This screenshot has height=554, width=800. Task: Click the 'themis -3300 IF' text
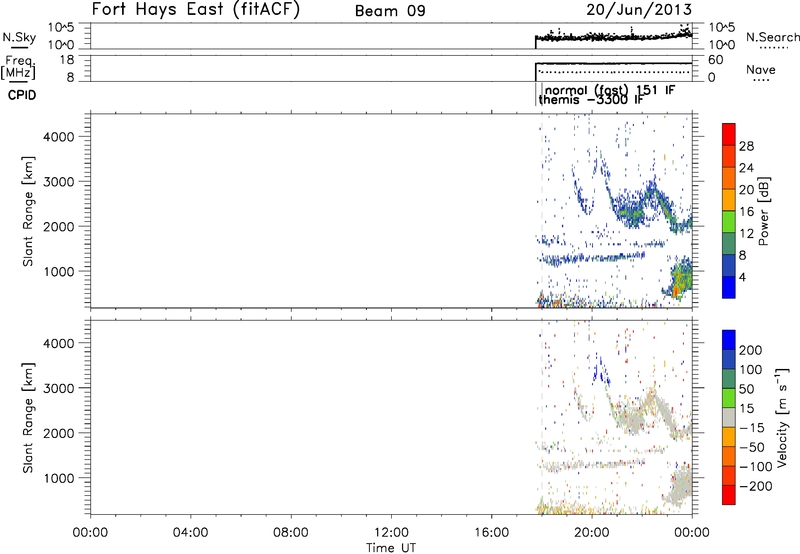click(591, 99)
